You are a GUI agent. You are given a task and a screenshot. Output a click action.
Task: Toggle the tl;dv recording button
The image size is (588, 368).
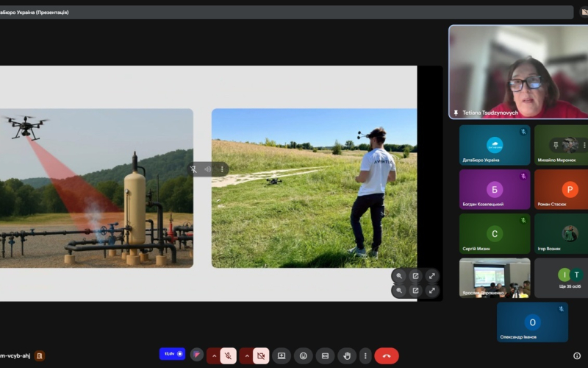click(172, 354)
